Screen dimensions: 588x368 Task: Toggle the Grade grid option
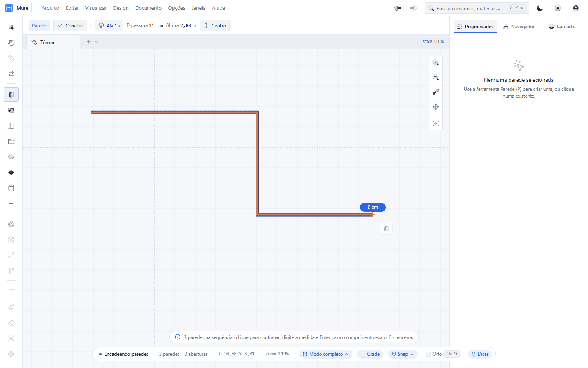(x=370, y=354)
